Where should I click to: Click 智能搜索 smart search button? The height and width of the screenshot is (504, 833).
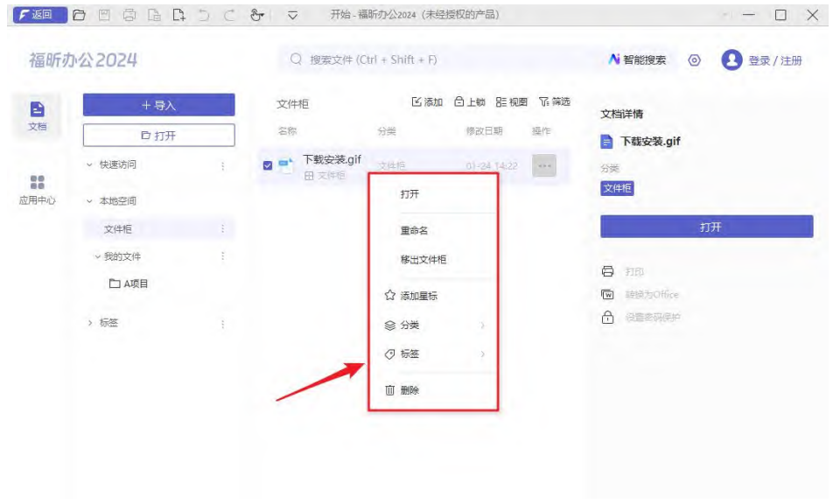click(638, 59)
